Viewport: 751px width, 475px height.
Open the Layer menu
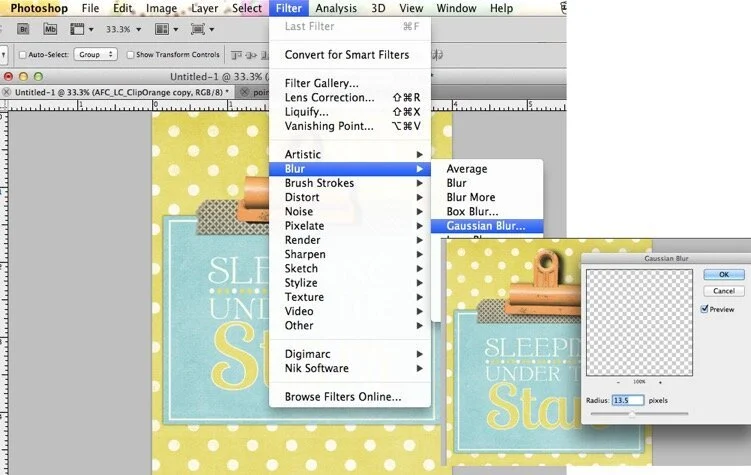(x=205, y=8)
